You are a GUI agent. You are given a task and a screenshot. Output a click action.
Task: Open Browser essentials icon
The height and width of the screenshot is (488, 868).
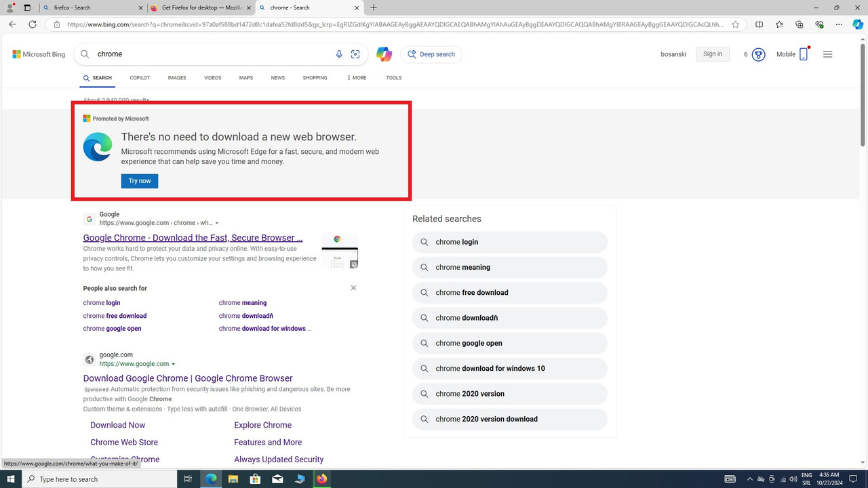[x=819, y=24]
